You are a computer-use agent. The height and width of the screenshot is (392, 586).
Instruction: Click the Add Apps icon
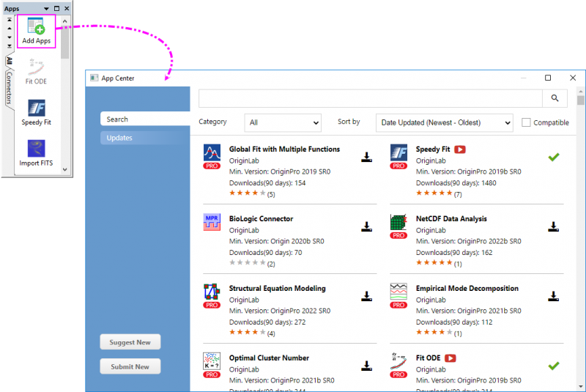(36, 28)
